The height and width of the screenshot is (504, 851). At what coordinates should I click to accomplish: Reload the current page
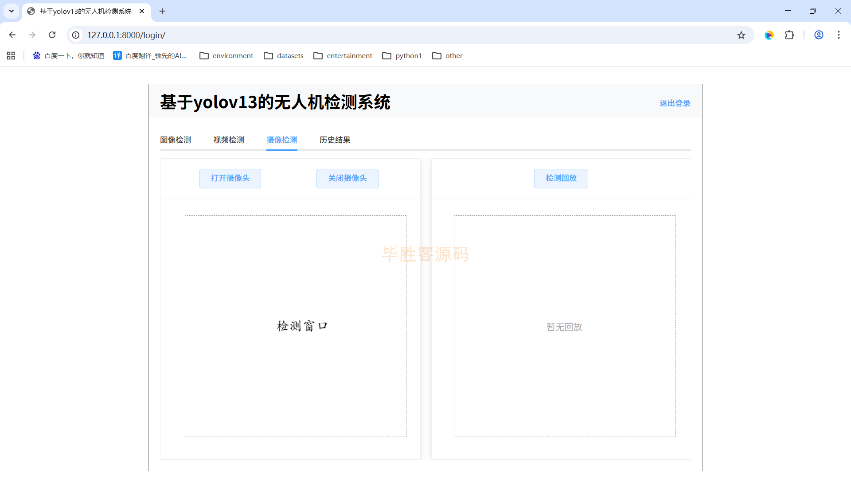(x=52, y=35)
